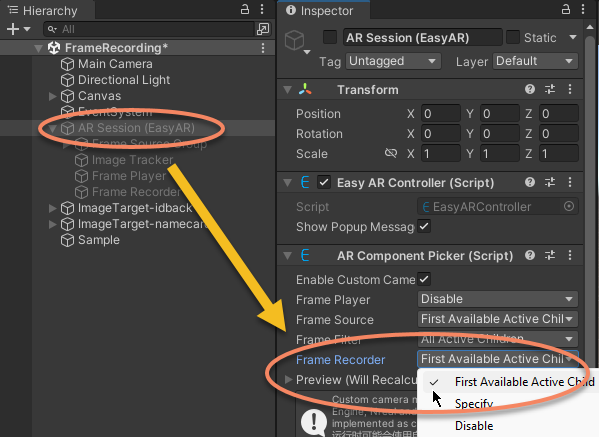The height and width of the screenshot is (437, 599).
Task: Open Easy AR Controller help
Action: tap(530, 182)
